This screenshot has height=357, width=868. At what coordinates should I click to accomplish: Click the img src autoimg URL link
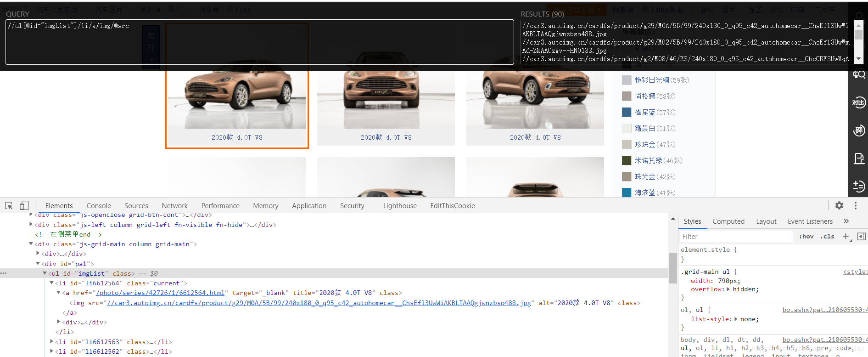click(319, 303)
